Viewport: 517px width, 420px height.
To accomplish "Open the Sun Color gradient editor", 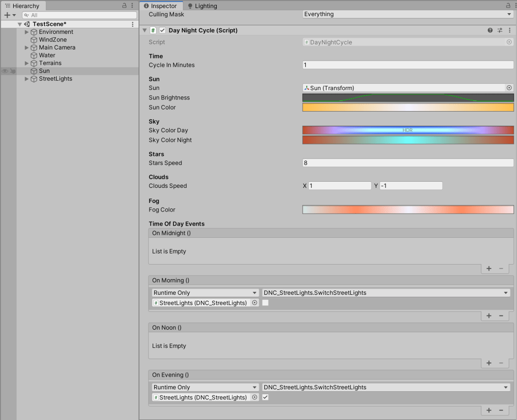I will 408,108.
